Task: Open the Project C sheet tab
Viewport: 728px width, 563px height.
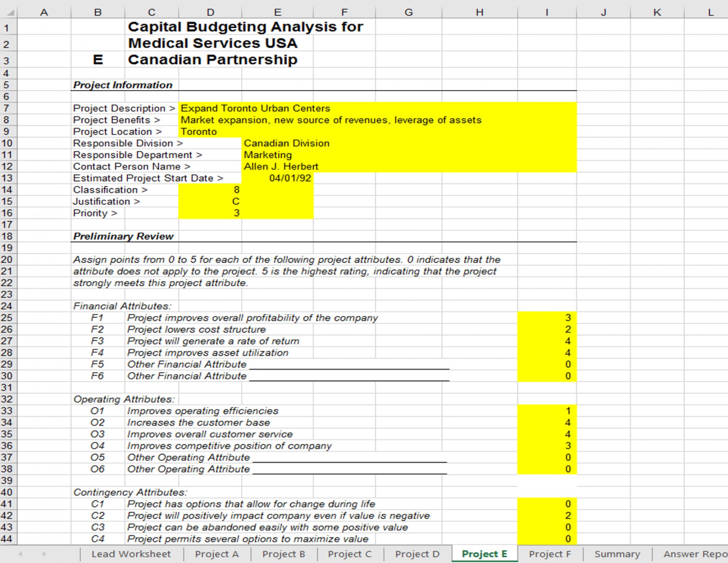Action: coord(350,554)
